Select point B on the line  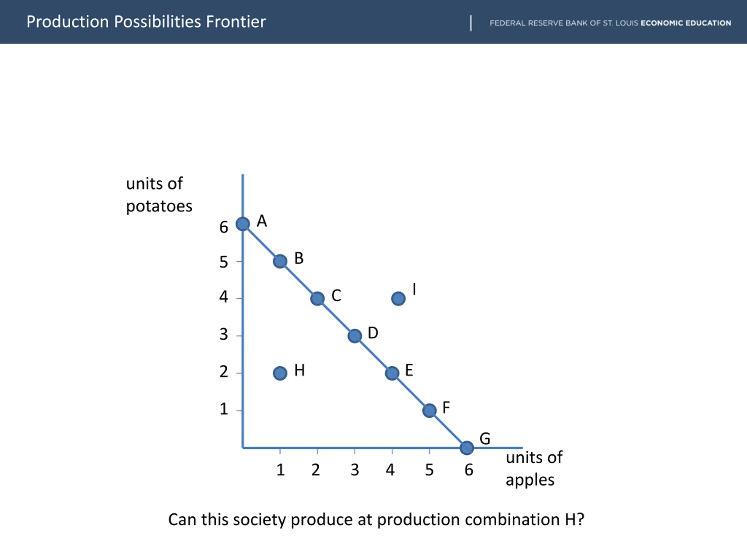click(280, 261)
